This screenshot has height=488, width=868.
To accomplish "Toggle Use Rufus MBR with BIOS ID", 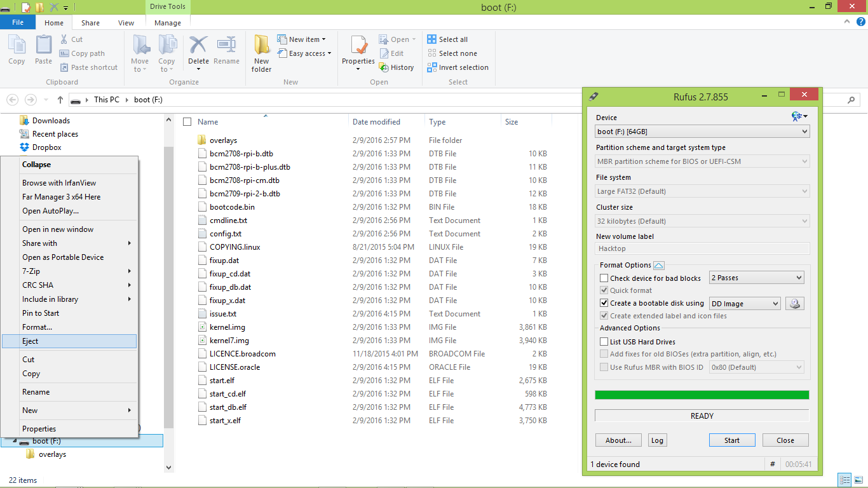I will [604, 367].
